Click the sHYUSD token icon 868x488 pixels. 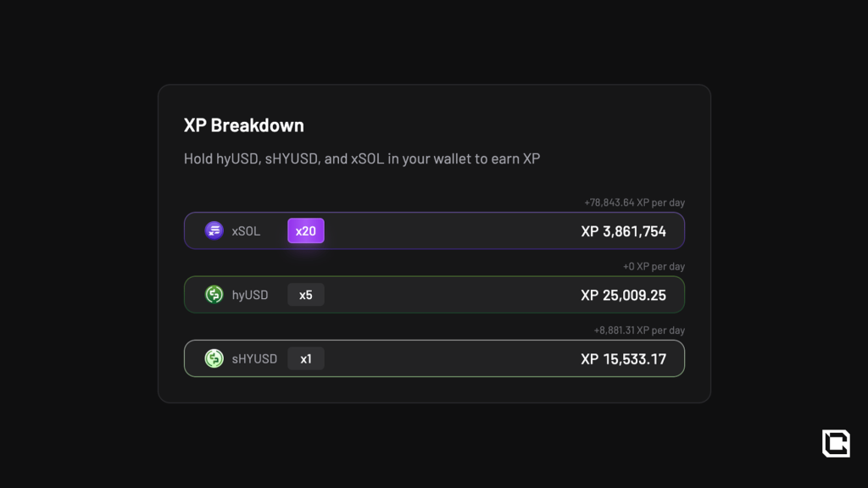pos(214,358)
